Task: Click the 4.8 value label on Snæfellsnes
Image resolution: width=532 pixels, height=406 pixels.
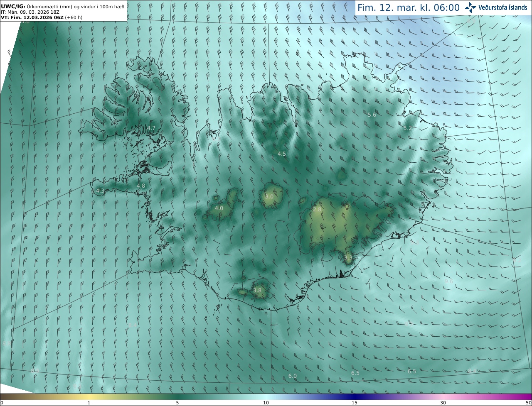Action: click(141, 186)
